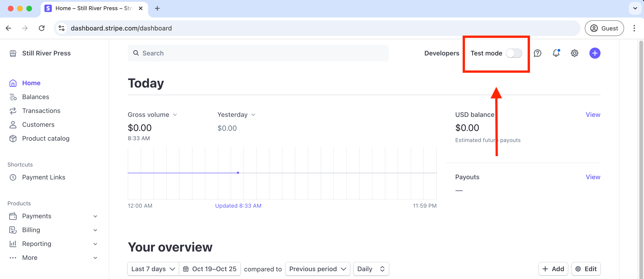Open Payment Links via its clock icon
The width and height of the screenshot is (644, 279).
pyautogui.click(x=13, y=177)
